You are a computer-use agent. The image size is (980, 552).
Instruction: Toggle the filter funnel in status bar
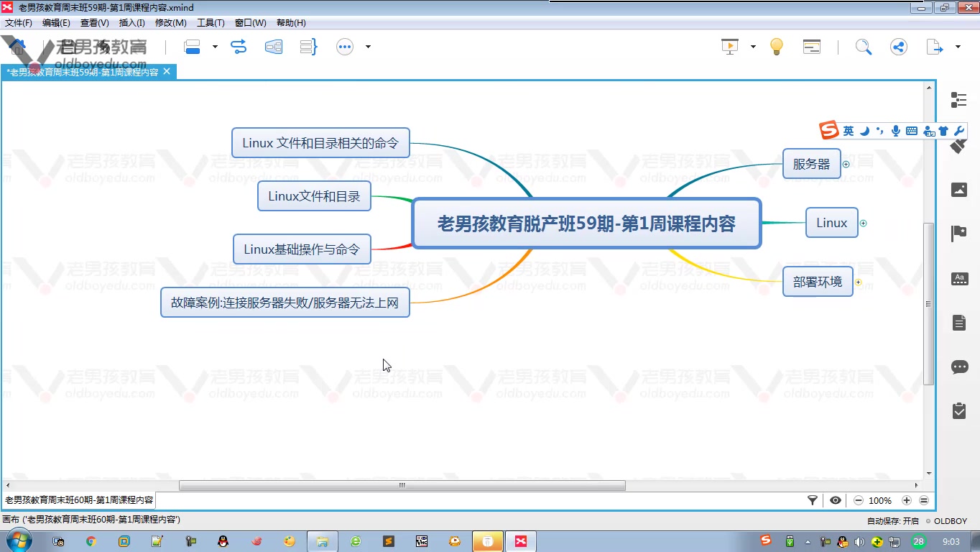click(x=813, y=500)
